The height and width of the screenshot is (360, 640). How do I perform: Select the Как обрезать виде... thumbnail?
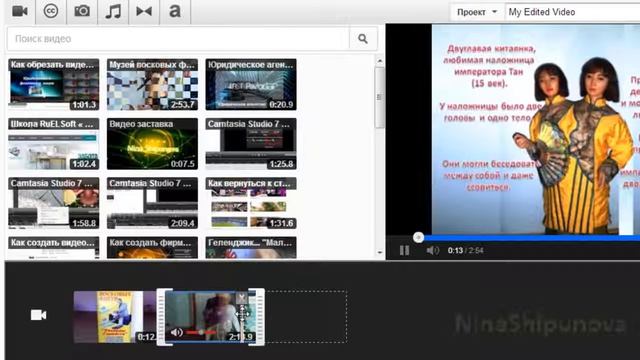(53, 84)
